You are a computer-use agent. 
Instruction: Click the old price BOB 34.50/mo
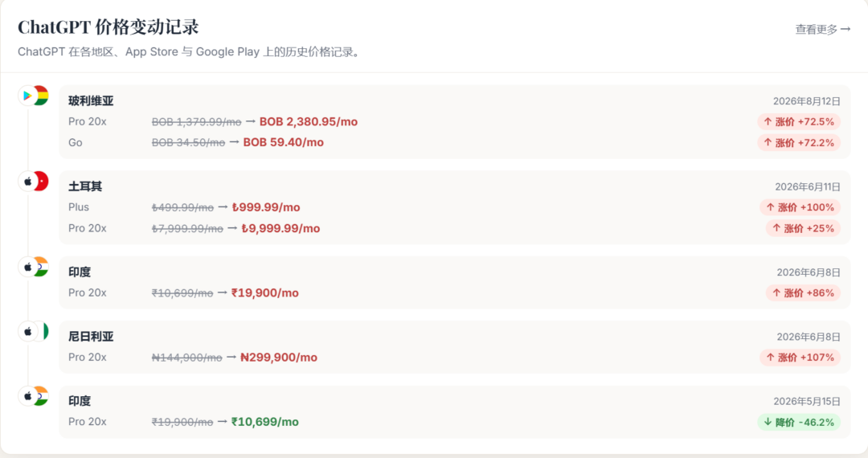(188, 143)
